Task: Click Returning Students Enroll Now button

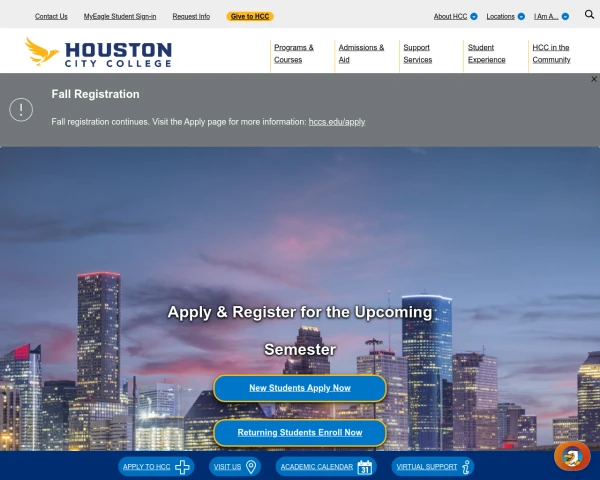Action: pos(300,433)
